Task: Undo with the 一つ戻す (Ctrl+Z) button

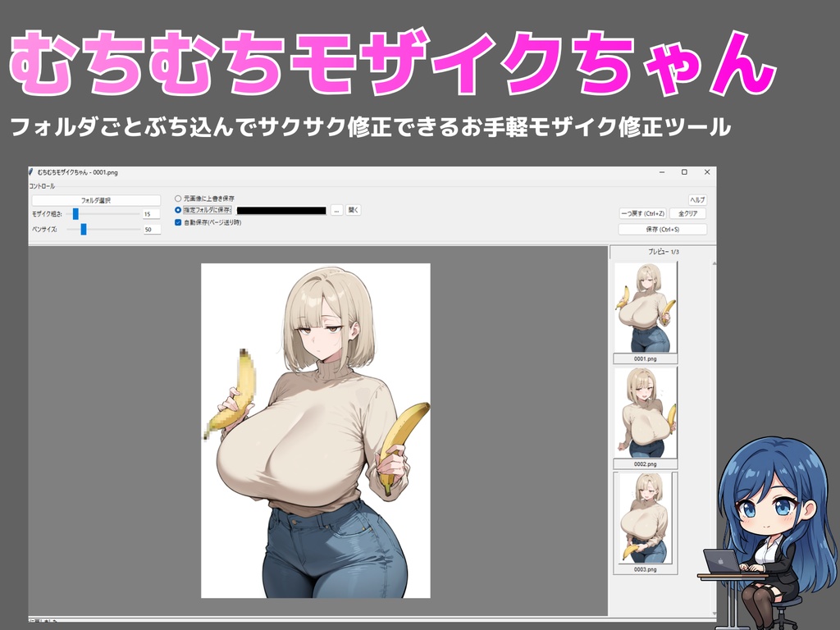Action: 643,213
